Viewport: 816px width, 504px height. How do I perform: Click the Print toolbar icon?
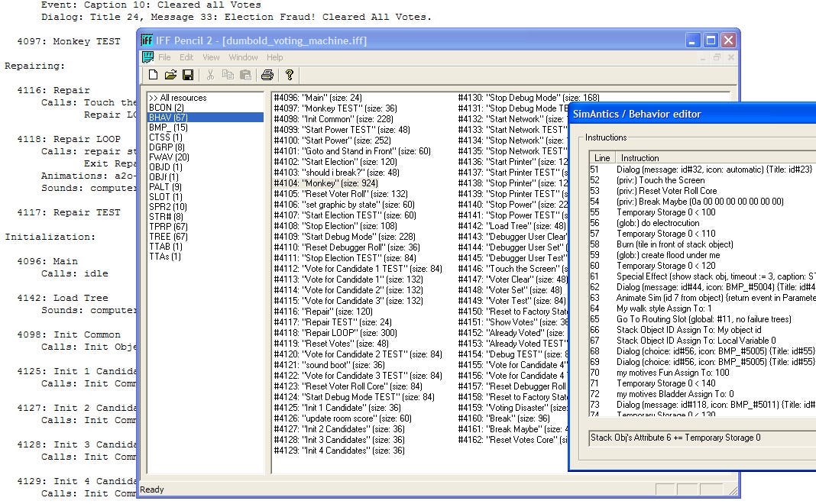tap(267, 75)
